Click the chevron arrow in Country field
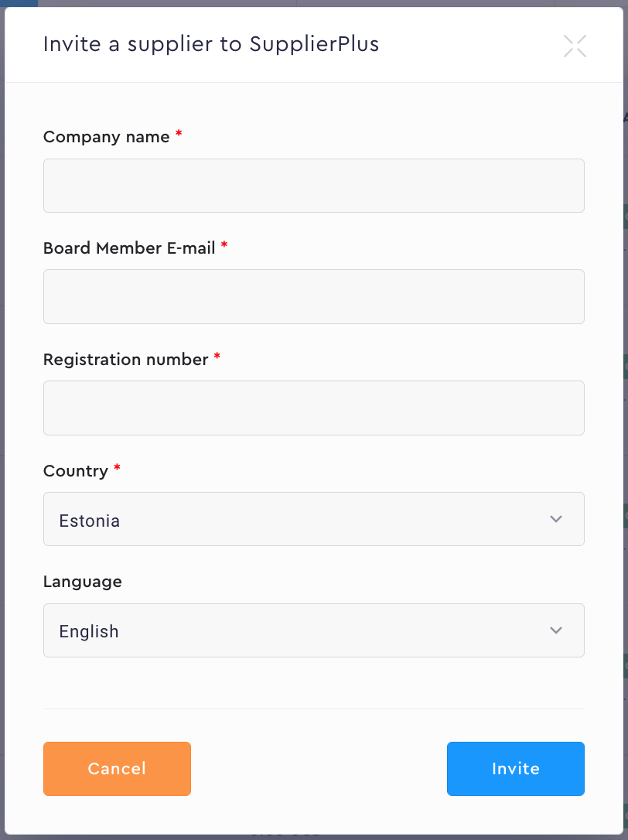 click(555, 519)
